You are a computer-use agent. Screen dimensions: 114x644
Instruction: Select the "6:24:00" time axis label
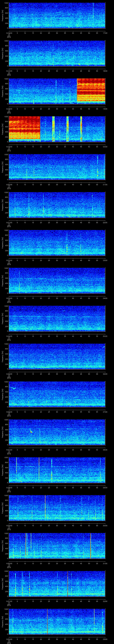pyautogui.click(x=9, y=336)
